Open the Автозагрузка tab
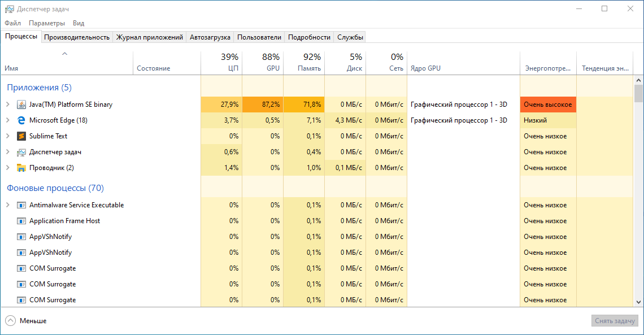Viewport: 644px width, 335px height. tap(210, 37)
